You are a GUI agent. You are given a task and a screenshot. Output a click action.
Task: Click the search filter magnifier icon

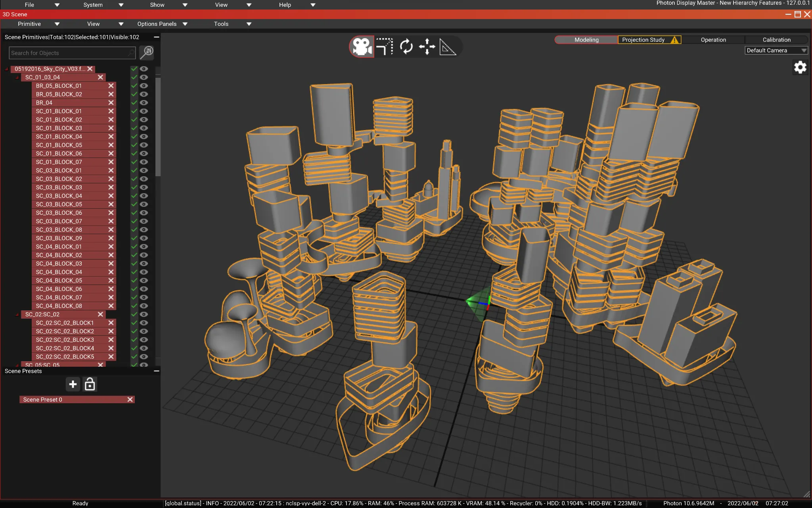147,52
